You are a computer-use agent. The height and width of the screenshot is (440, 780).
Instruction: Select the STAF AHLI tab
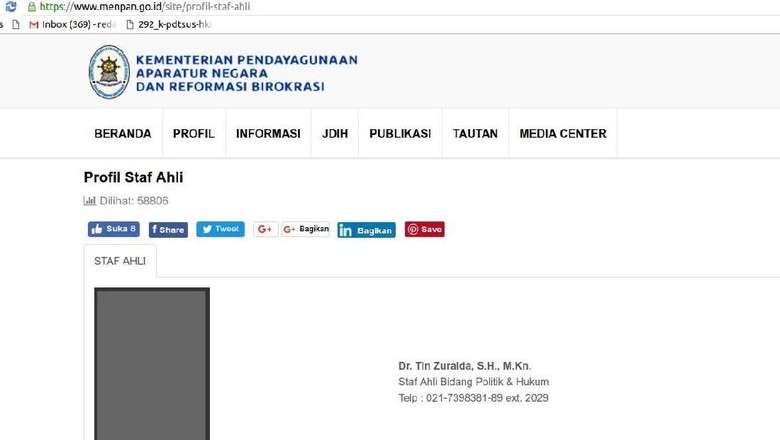(120, 261)
